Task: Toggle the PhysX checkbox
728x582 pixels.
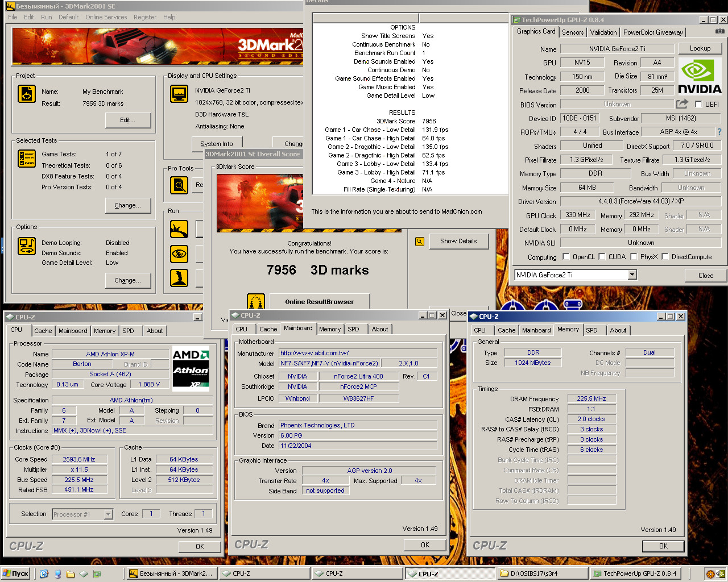Action: click(x=633, y=256)
